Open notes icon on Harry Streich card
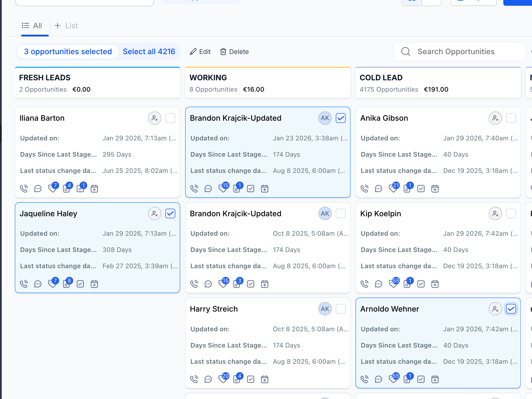 click(x=237, y=379)
